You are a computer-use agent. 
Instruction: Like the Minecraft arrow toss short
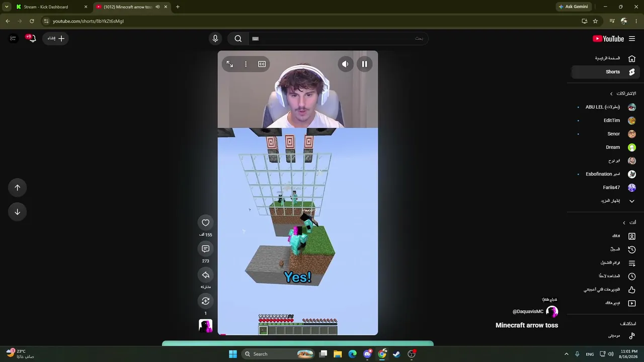point(205,223)
